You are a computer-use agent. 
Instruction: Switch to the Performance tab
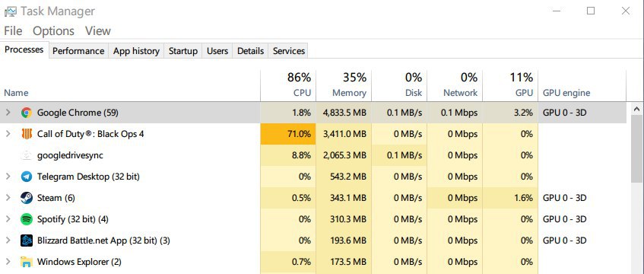[x=78, y=51]
